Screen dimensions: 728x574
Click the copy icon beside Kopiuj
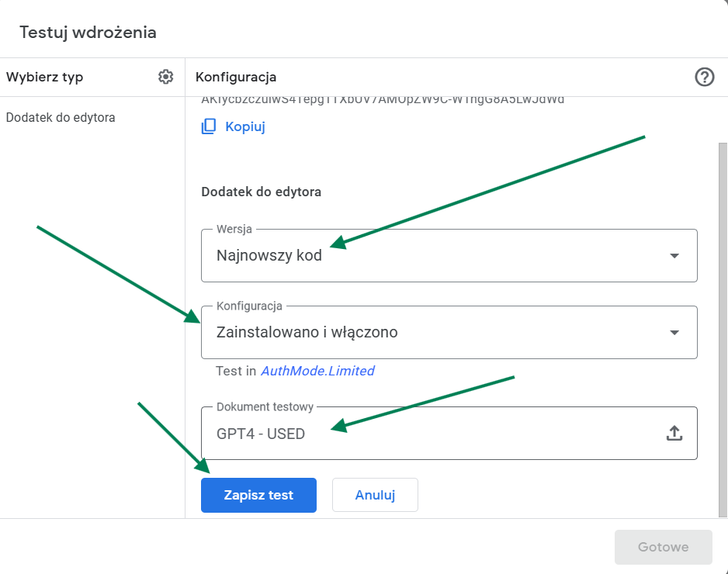pos(209,126)
